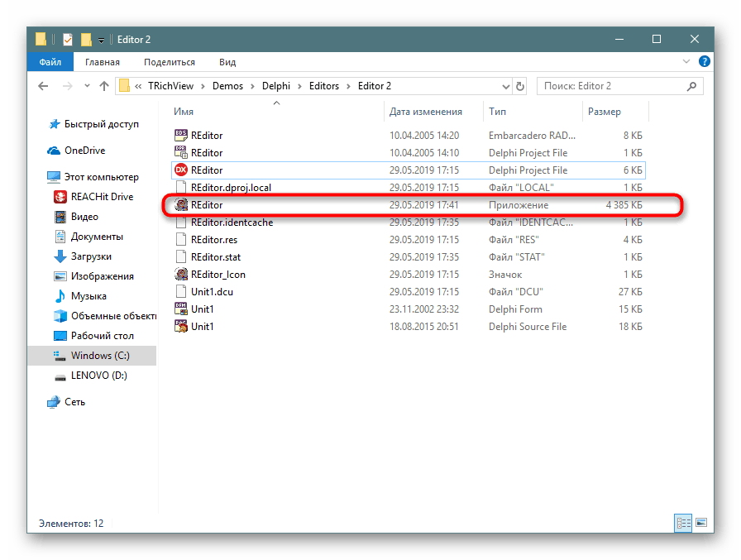741x560 pixels.
Task: Open Музыка folder in sidebar
Action: (80, 296)
